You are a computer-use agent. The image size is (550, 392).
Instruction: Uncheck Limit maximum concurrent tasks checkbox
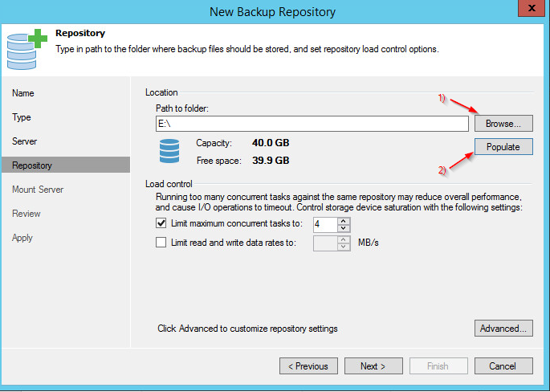pyautogui.click(x=161, y=223)
